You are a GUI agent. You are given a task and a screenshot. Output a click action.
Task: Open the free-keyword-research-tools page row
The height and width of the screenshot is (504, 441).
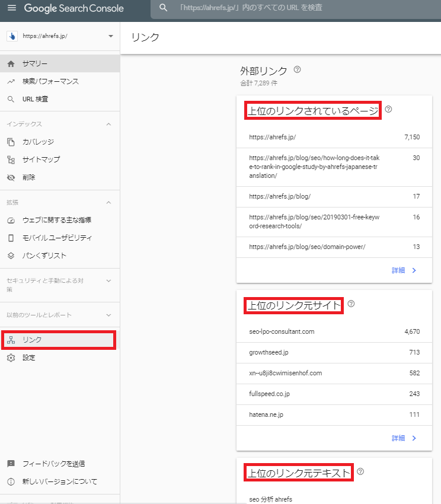click(334, 222)
